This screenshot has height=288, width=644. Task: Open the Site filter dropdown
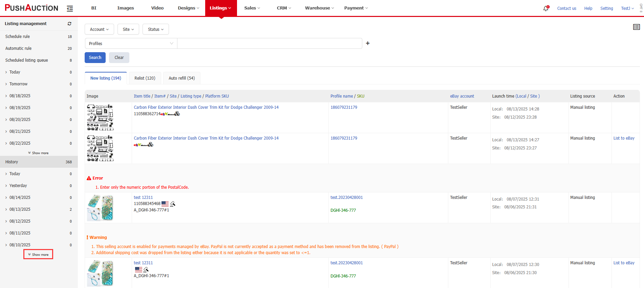tap(128, 29)
